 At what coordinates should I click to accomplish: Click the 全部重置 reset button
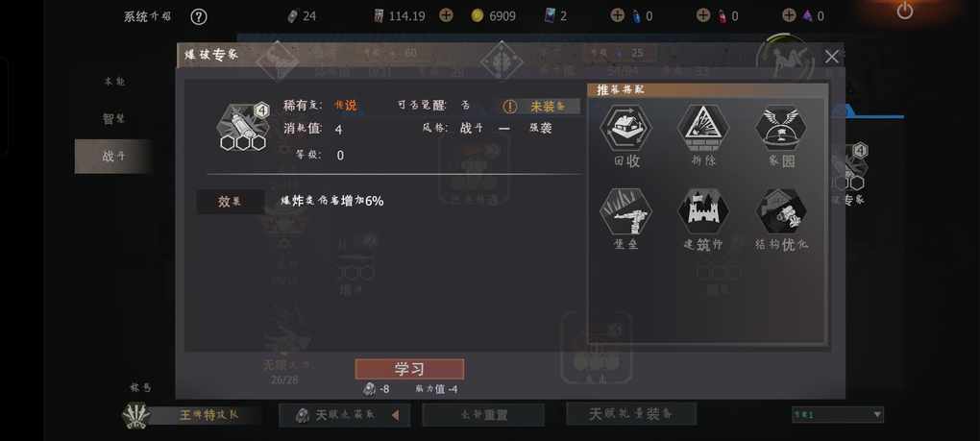coord(483,415)
